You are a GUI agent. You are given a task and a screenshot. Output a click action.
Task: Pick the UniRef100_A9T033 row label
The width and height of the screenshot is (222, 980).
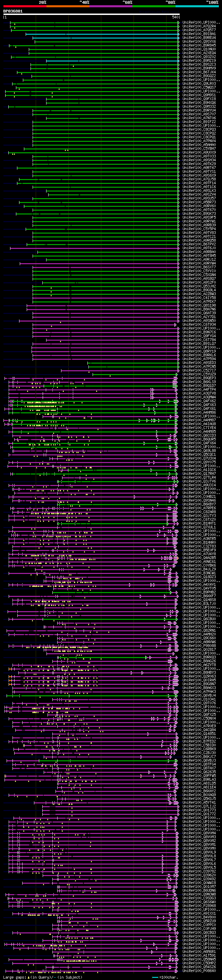point(199,156)
